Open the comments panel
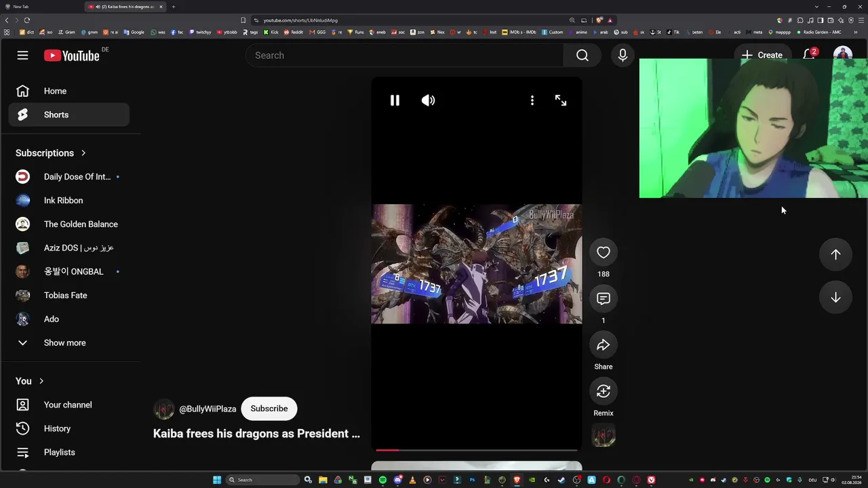868x488 pixels. (604, 299)
